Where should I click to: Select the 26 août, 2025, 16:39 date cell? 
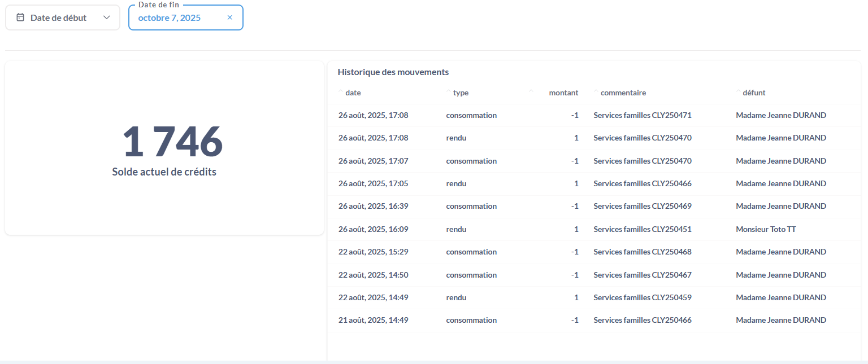(373, 206)
